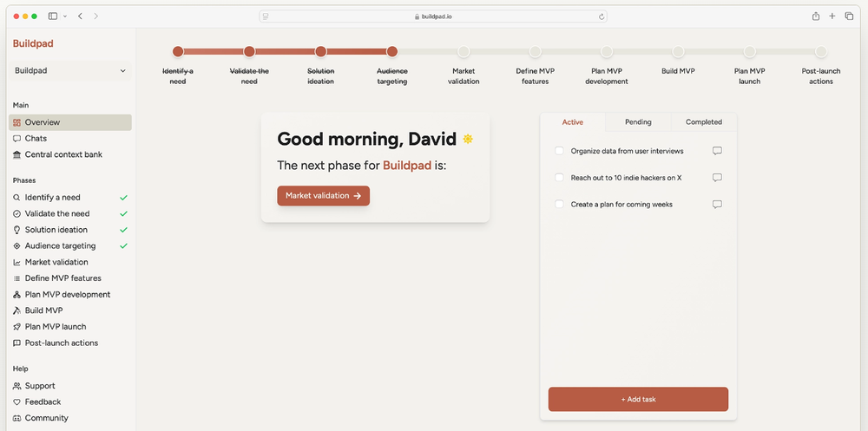Go back with browser back arrow

pyautogui.click(x=80, y=16)
